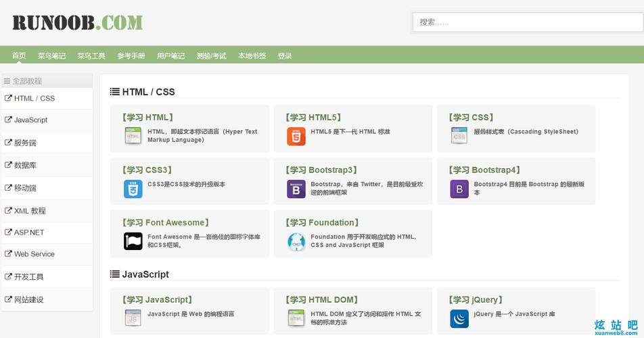Click the 全部教程 sidebar header
The width and height of the screenshot is (644, 338).
coord(47,81)
